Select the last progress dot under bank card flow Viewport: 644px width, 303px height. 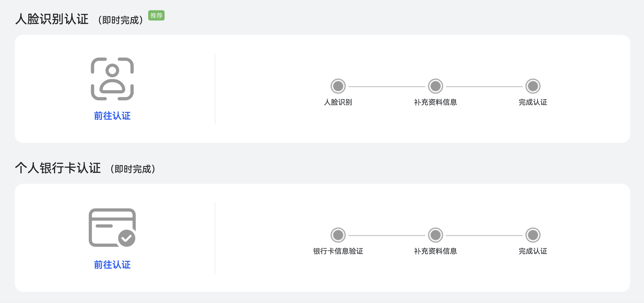click(533, 235)
